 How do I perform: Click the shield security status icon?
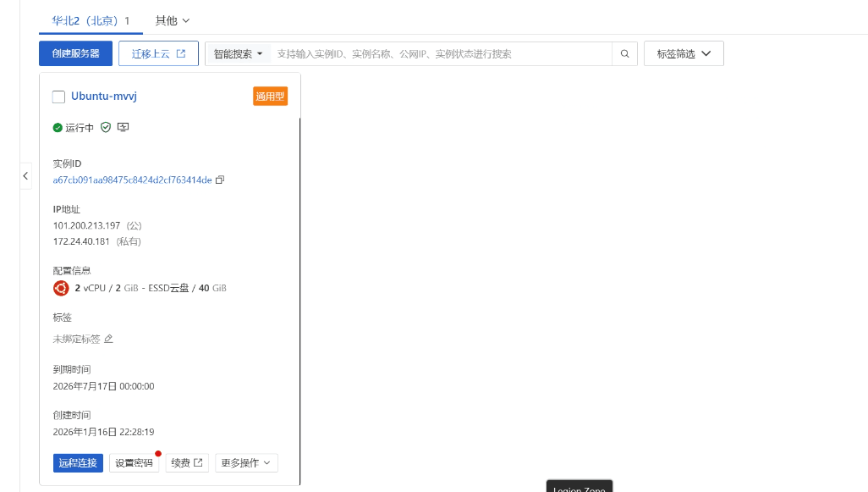(106, 127)
